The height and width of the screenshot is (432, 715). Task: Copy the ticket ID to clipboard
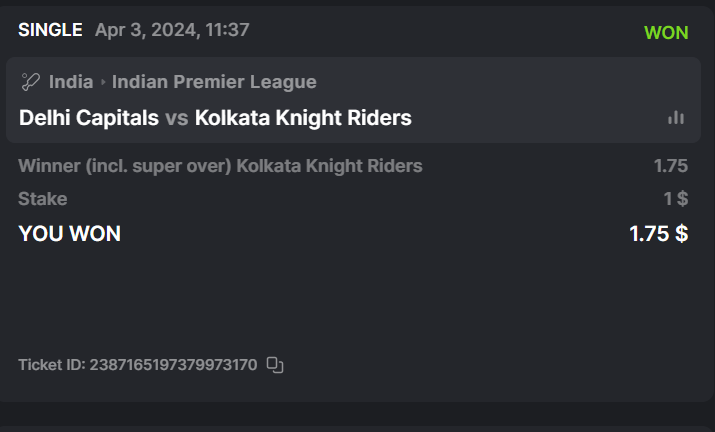(x=276, y=365)
